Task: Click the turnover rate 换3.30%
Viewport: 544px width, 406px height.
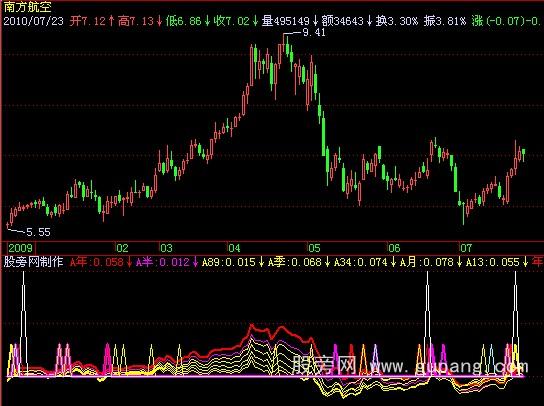Action: 397,21
